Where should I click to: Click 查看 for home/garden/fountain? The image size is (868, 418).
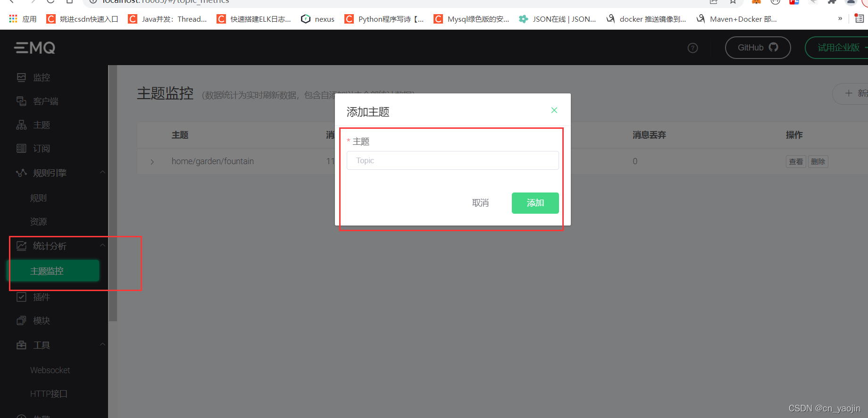pos(796,161)
